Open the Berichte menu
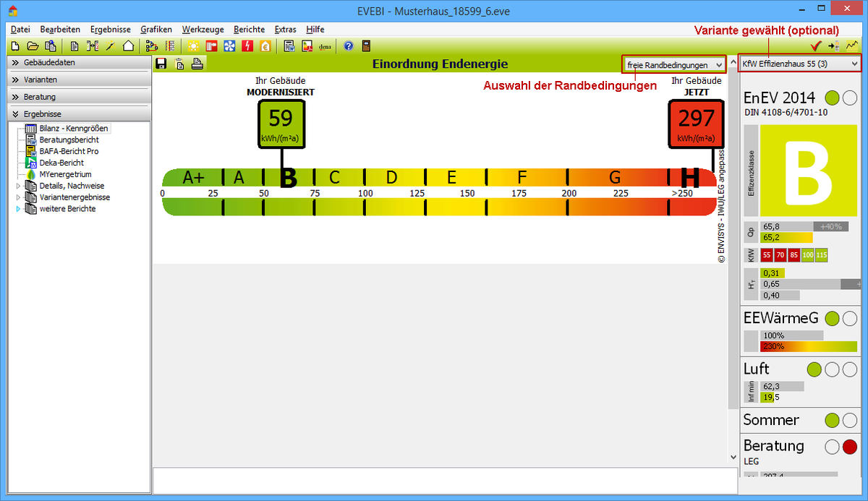The image size is (868, 501). pos(249,30)
